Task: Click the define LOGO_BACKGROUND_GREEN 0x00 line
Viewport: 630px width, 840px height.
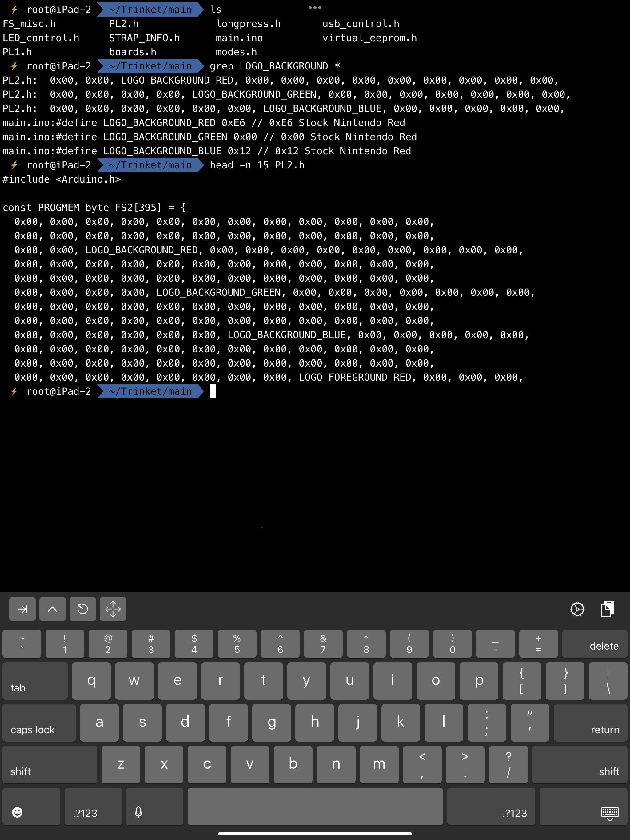Action: [210, 137]
